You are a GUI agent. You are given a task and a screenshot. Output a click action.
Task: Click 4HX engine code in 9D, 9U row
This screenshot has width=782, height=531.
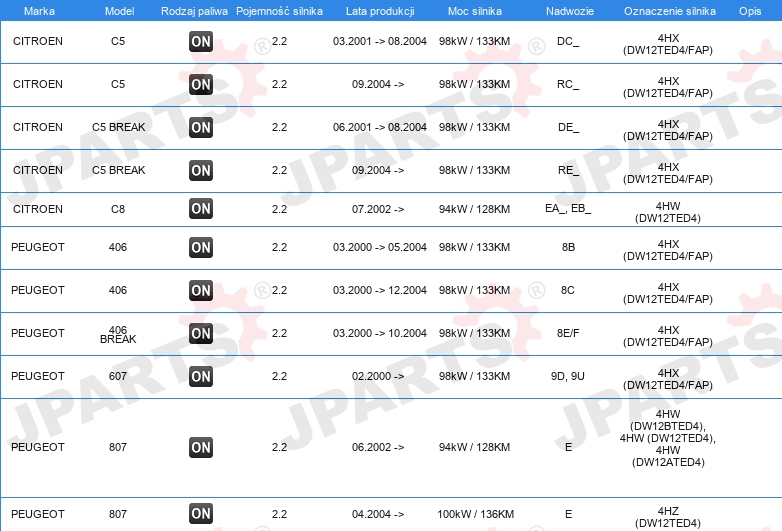[668, 379]
